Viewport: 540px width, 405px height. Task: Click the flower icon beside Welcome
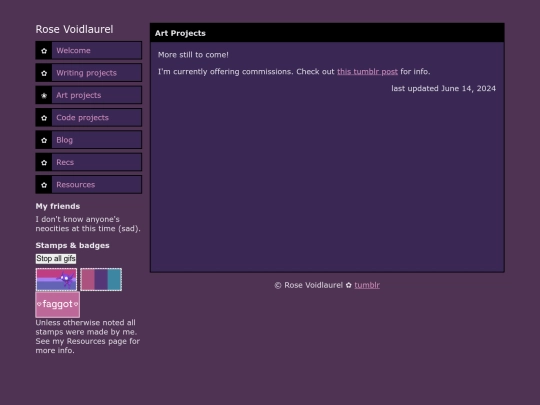tap(44, 51)
